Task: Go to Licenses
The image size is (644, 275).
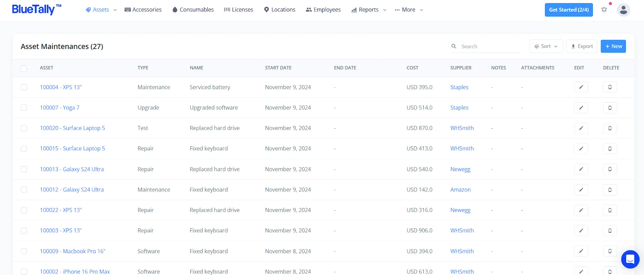Action: coord(239,10)
